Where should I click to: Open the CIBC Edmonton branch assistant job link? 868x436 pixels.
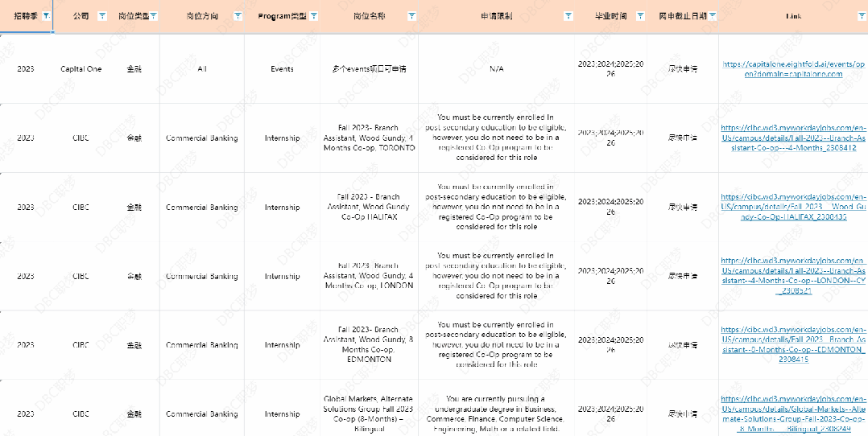point(793,344)
